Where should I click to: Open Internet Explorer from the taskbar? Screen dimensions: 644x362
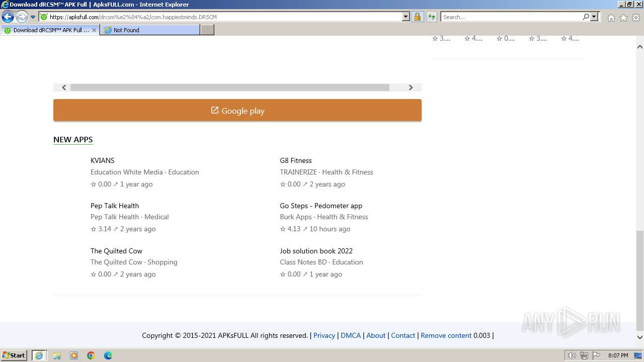(39, 355)
